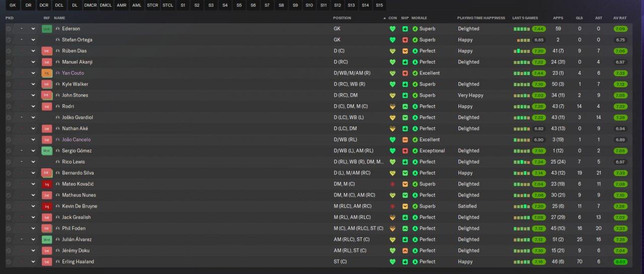644x274 pixels.
Task: Open position dropdown arrow for Rico Lewis
Action: 33,162
